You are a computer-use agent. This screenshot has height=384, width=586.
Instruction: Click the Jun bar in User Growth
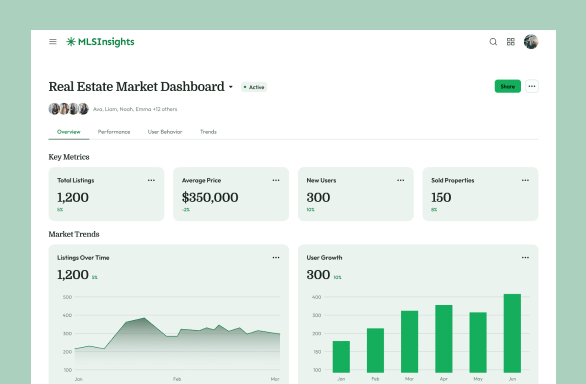512,333
